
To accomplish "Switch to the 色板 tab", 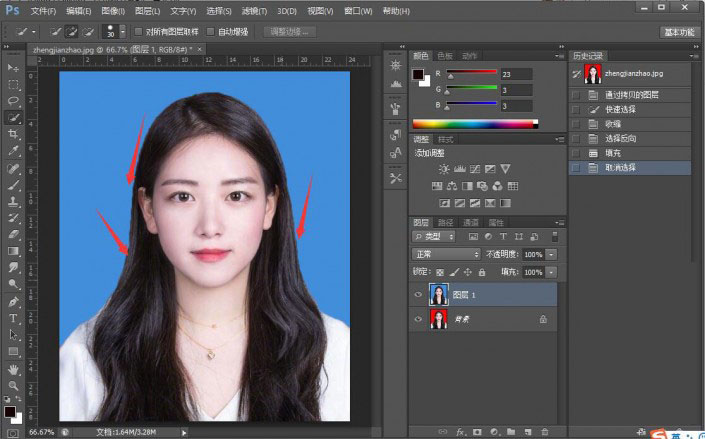I will coord(444,55).
